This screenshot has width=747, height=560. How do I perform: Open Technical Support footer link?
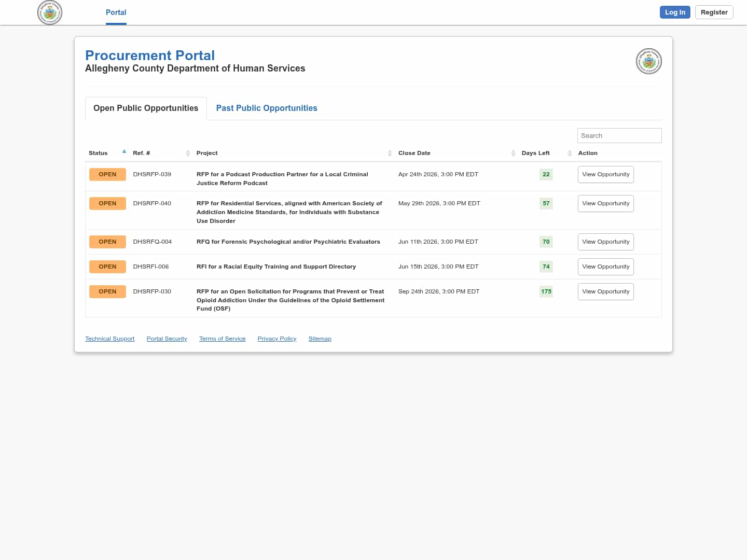click(x=109, y=339)
